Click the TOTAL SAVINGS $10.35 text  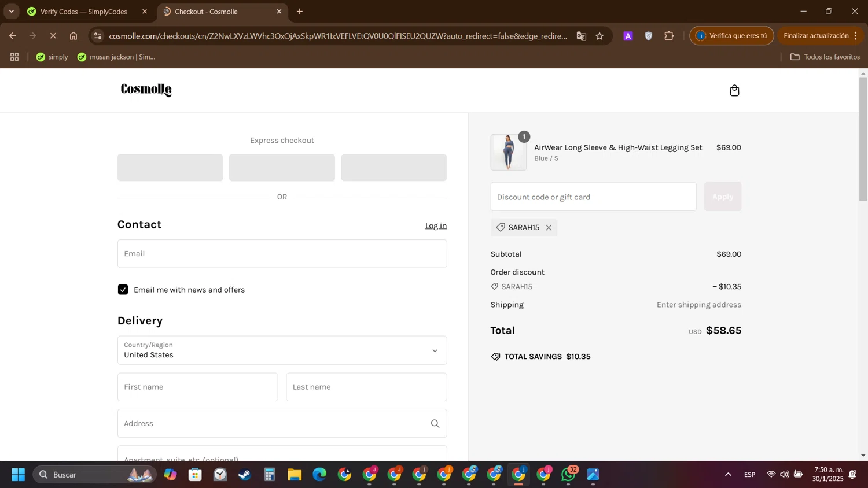pyautogui.click(x=547, y=357)
